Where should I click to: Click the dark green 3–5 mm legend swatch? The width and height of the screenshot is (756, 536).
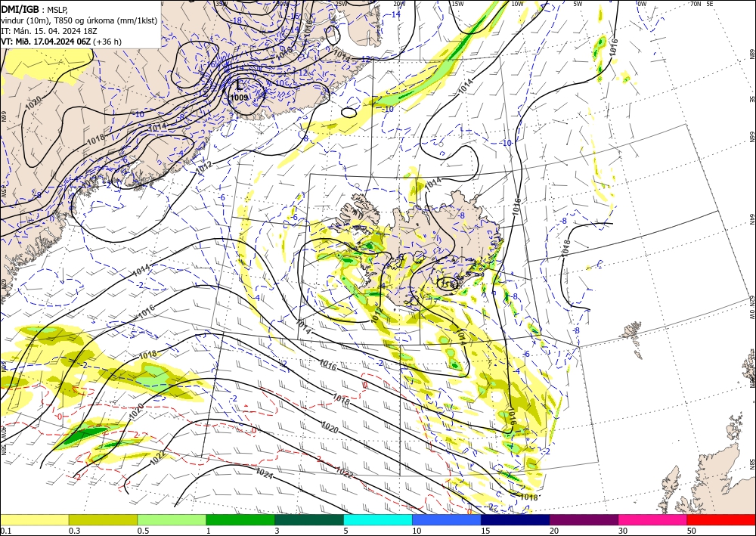click(x=309, y=519)
